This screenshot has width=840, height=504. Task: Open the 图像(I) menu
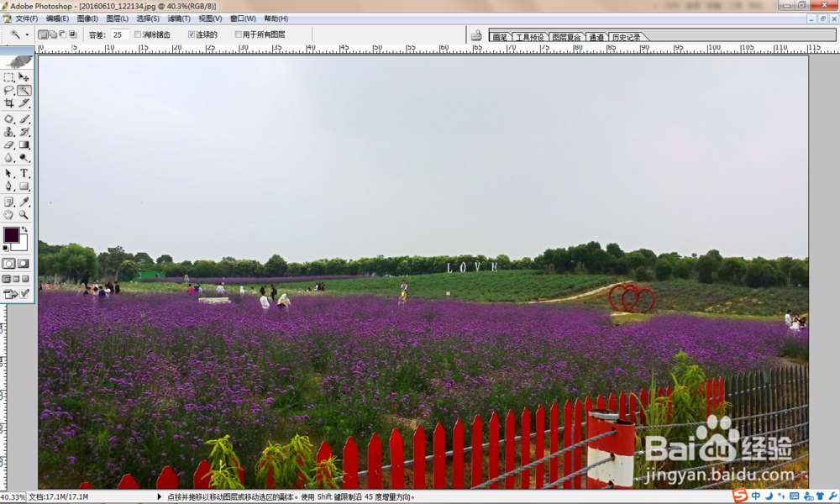tap(87, 18)
